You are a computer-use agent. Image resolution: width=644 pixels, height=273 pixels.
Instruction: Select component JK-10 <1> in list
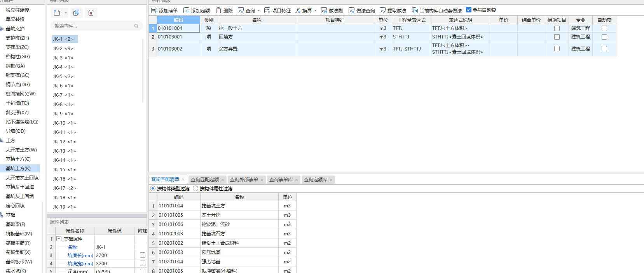pos(65,123)
